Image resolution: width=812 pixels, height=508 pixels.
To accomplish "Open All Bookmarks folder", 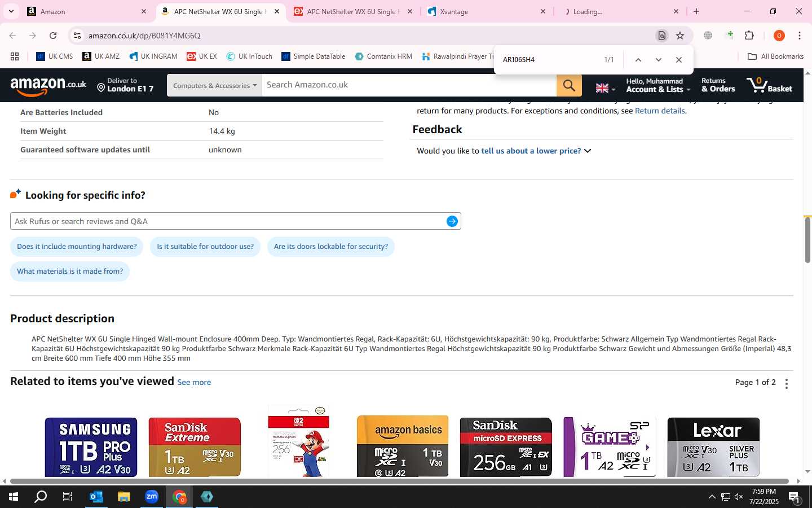I will tap(775, 56).
